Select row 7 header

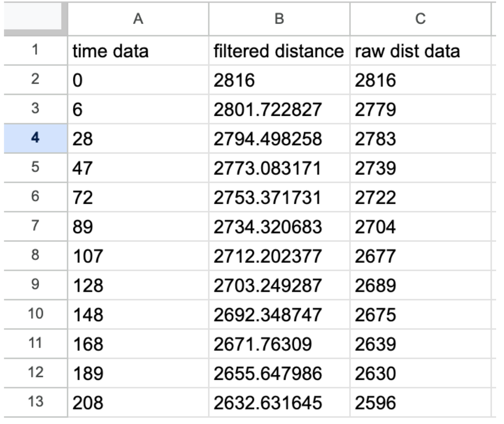pyautogui.click(x=35, y=226)
